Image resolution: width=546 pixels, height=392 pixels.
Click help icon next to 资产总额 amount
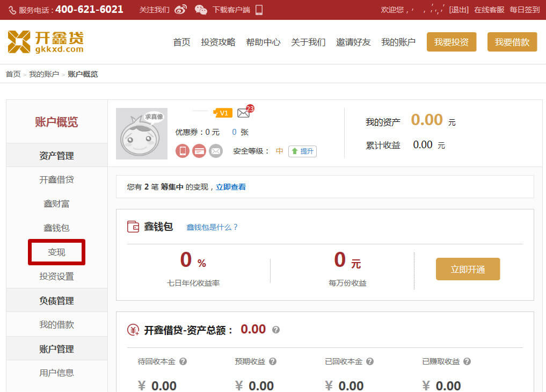click(276, 330)
